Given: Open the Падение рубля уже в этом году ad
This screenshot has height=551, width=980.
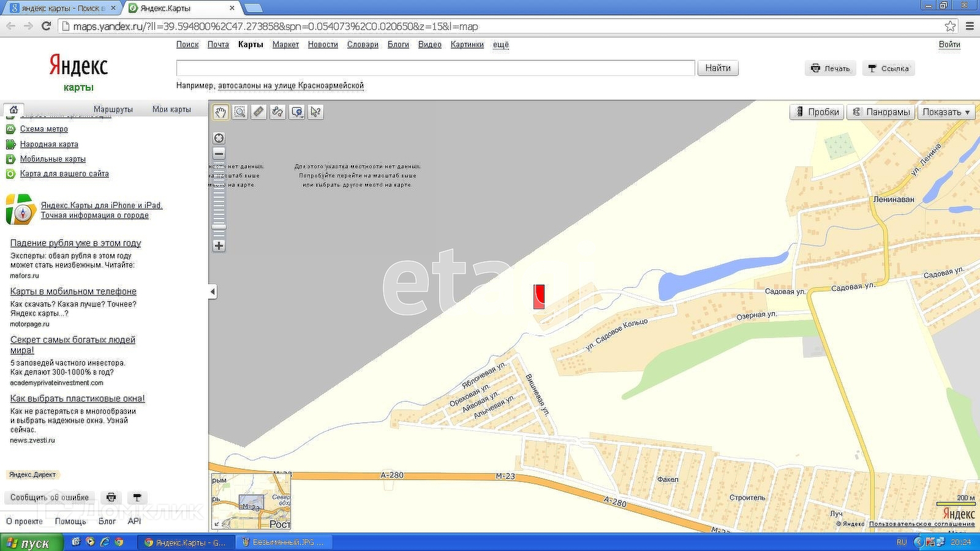Looking at the screenshot, I should click(75, 243).
